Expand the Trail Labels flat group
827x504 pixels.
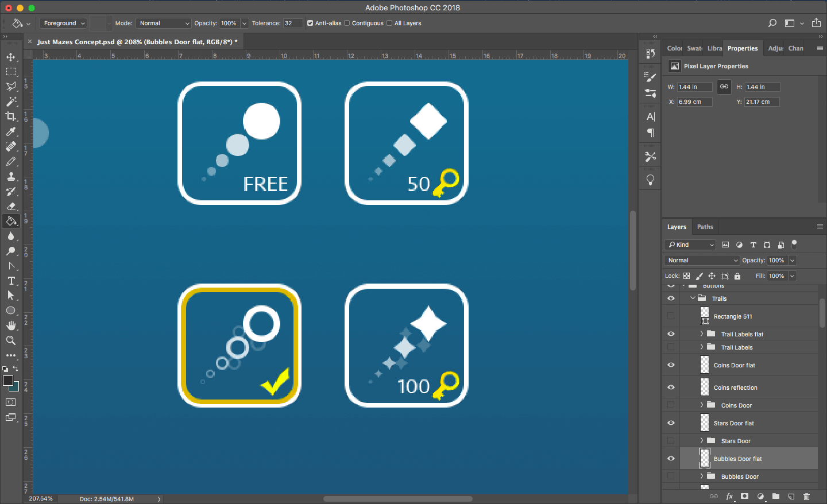coord(701,334)
